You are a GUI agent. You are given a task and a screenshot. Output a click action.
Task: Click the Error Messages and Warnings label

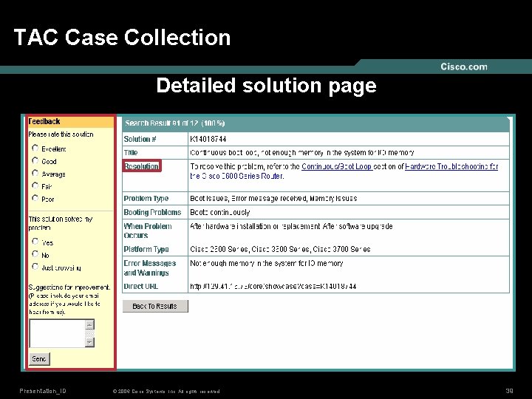(x=149, y=268)
